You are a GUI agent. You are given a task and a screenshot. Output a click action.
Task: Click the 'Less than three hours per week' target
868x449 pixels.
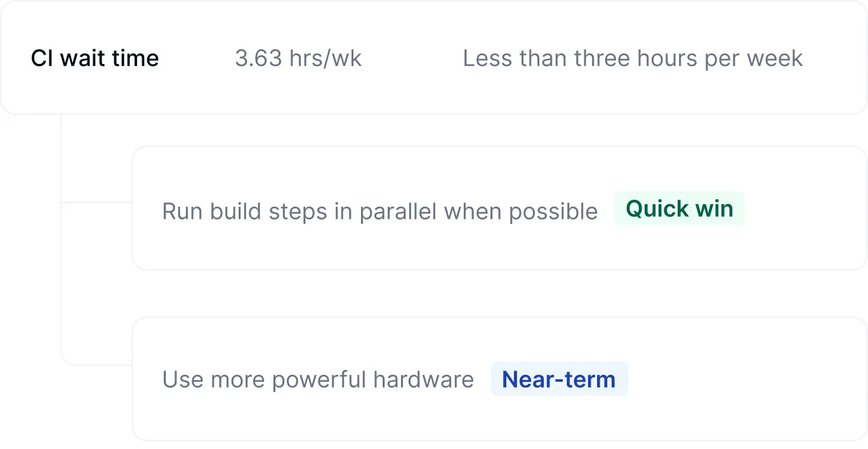click(x=633, y=58)
